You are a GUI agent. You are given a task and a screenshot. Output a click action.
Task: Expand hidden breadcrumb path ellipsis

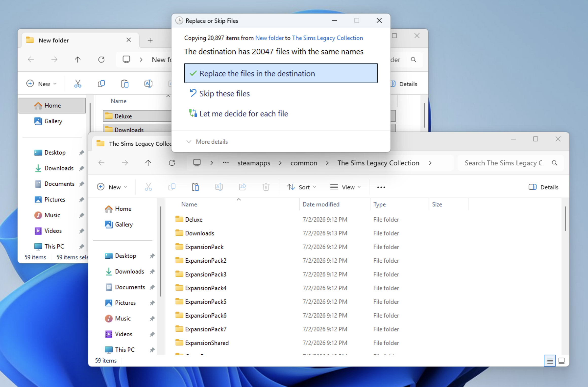pos(225,163)
